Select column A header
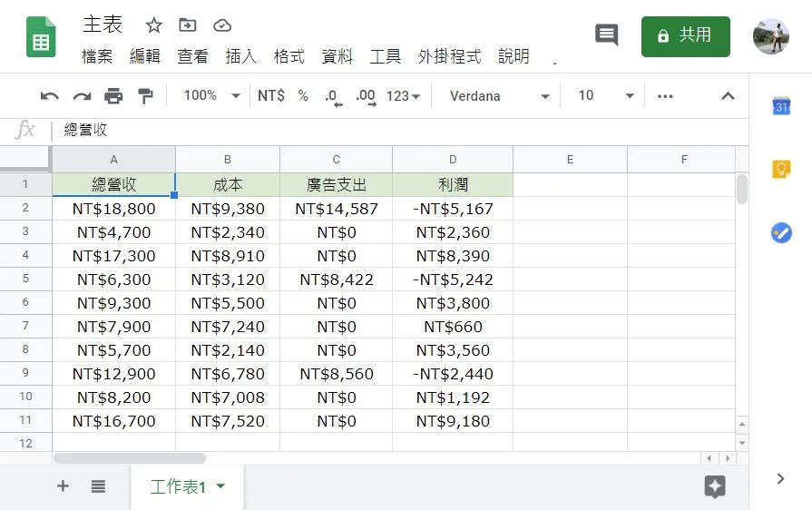The height and width of the screenshot is (510, 812). click(114, 160)
